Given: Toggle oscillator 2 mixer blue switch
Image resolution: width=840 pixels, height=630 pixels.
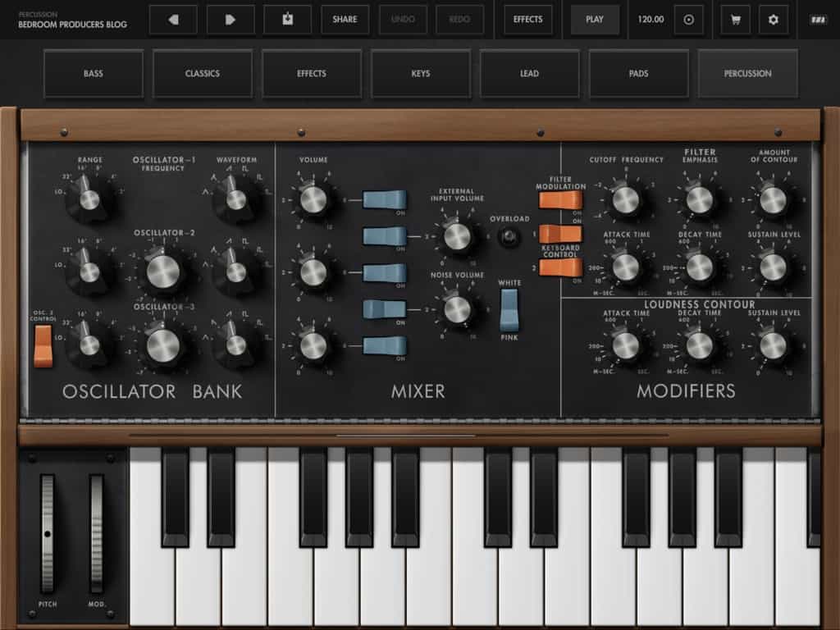Looking at the screenshot, I should 385,272.
